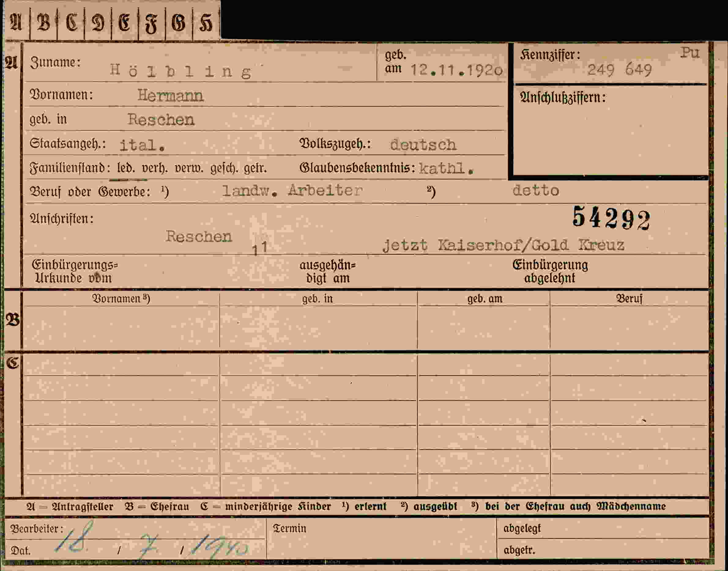Screen dimensions: 728x571
Task: Click the 'verw.' marital status option
Action: click(x=189, y=168)
